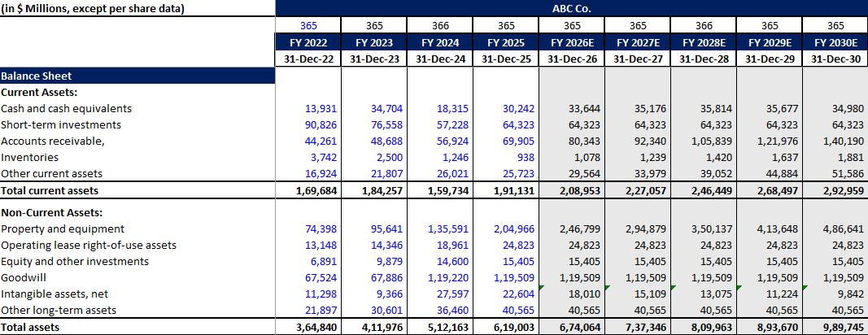Select FY 2028E property and equipment 3,50,137
The image size is (868, 335).
712,228
